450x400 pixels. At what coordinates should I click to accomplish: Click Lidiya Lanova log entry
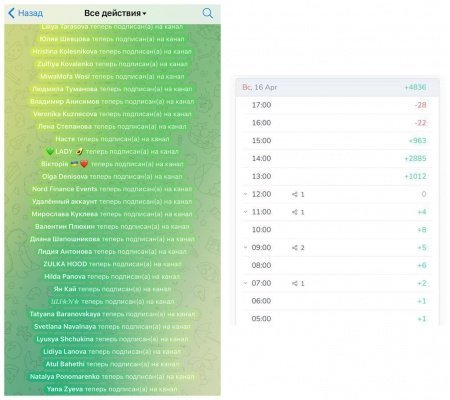point(112,351)
